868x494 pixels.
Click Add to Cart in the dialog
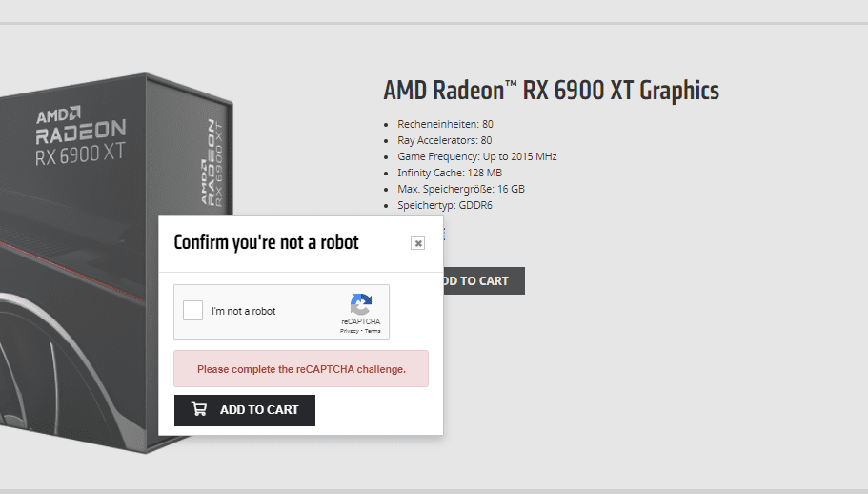tap(245, 410)
